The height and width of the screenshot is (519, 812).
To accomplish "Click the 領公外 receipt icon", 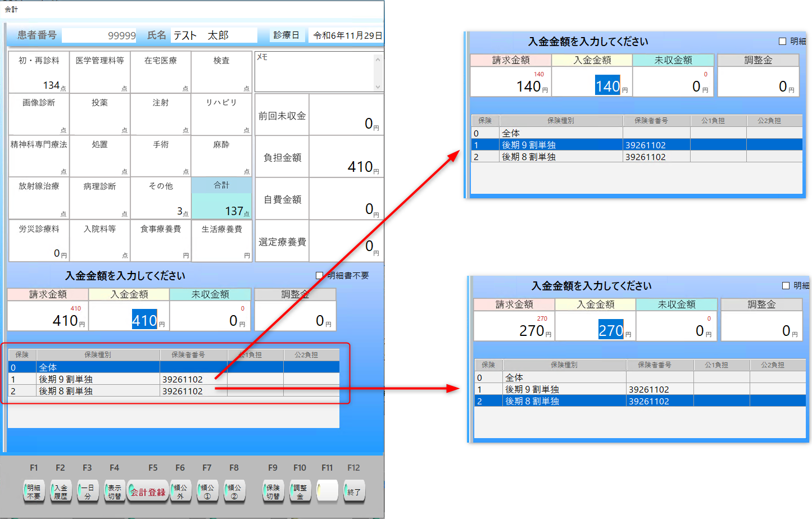I will [180, 491].
